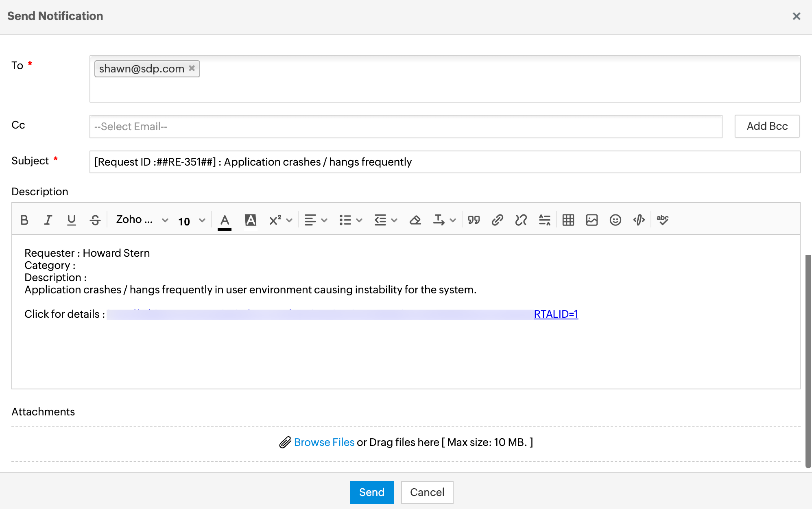Apply strikethrough formatting
This screenshot has width=812, height=509.
(x=95, y=220)
